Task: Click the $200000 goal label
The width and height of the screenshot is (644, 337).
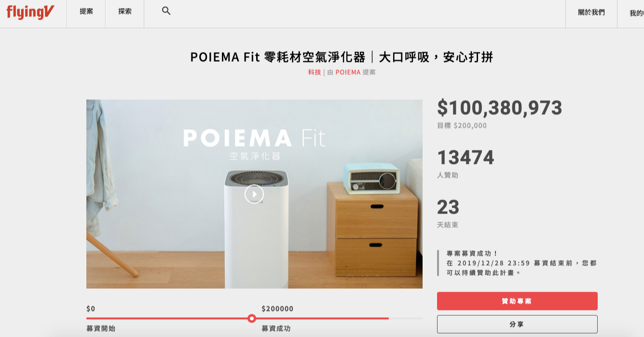Action: click(x=277, y=309)
